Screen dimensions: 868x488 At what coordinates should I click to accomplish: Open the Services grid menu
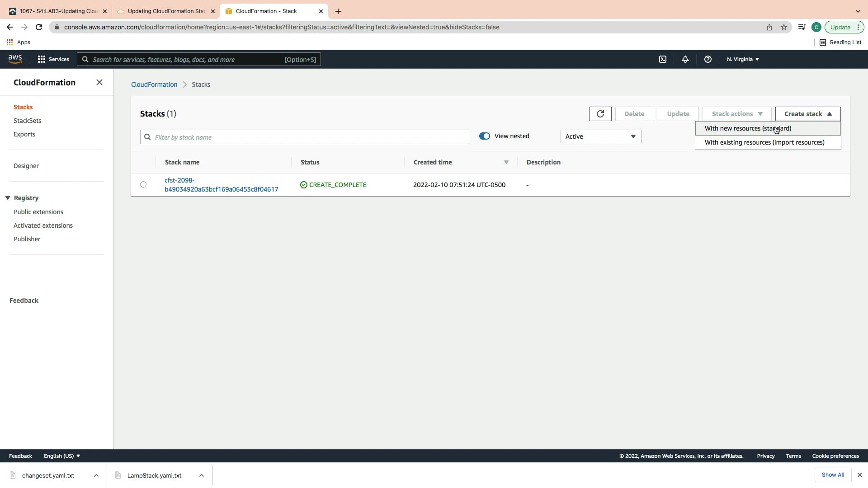click(x=53, y=59)
